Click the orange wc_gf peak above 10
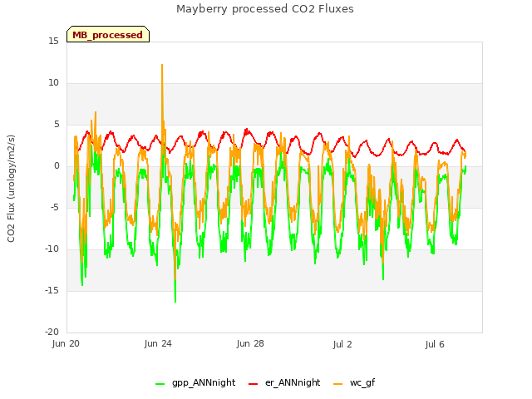Image resolution: width=532 pixels, height=399 pixels. 162,65
